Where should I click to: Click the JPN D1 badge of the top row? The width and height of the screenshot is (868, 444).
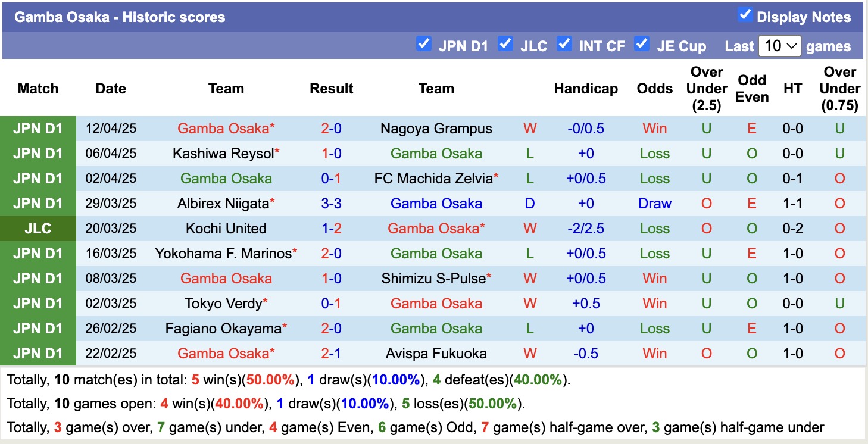tap(38, 128)
